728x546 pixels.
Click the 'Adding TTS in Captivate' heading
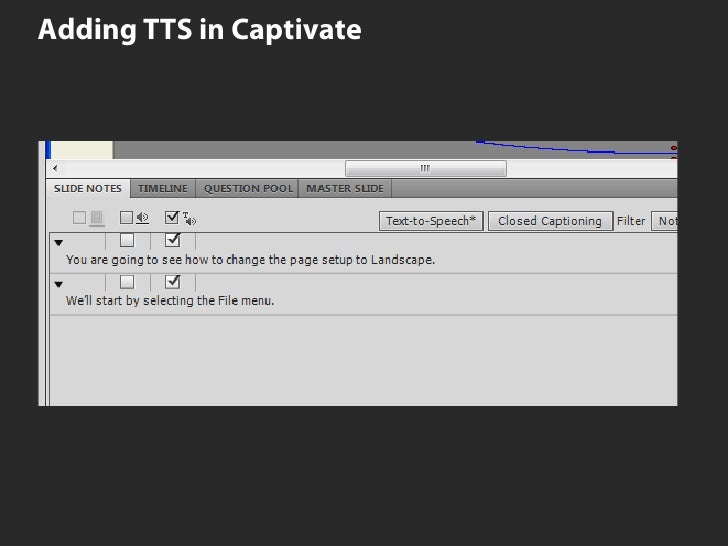pyautogui.click(x=200, y=30)
